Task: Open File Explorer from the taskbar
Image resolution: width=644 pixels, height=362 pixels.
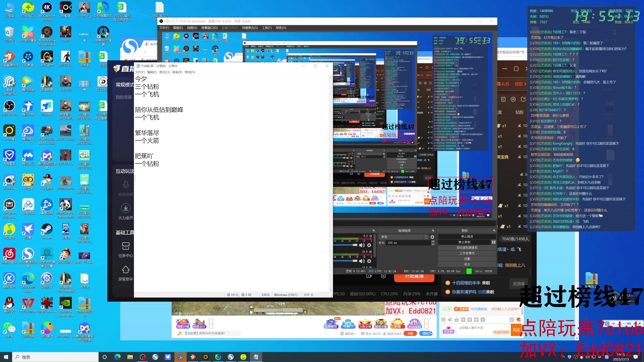Action: 130,357
